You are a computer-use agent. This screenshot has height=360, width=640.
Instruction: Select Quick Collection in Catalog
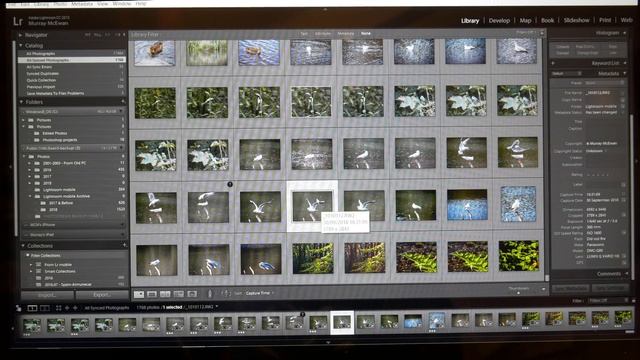pyautogui.click(x=72, y=80)
